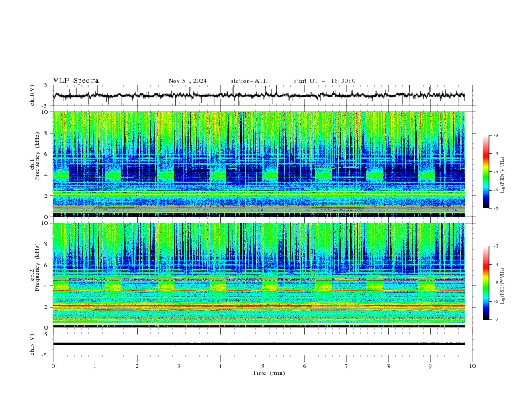Click time axis tick label "9"
This screenshot has width=532, height=411.
coord(430,366)
